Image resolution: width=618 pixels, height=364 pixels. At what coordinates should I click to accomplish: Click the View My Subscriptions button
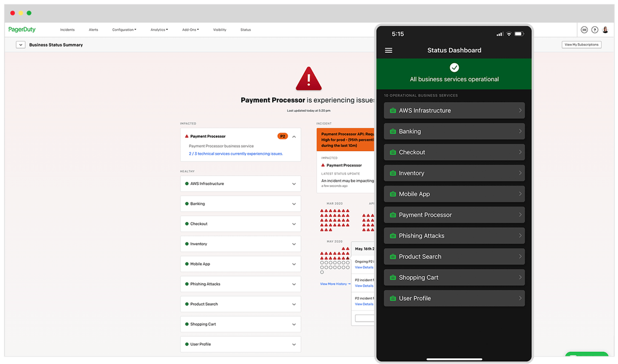(581, 44)
